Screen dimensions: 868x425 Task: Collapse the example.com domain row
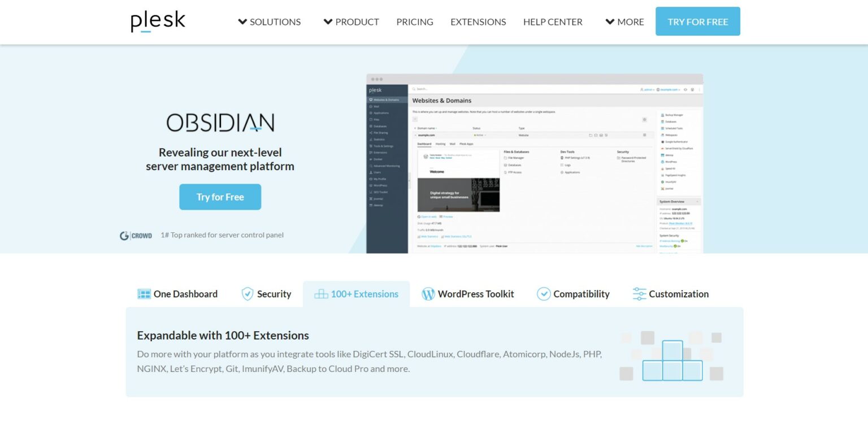(x=415, y=135)
